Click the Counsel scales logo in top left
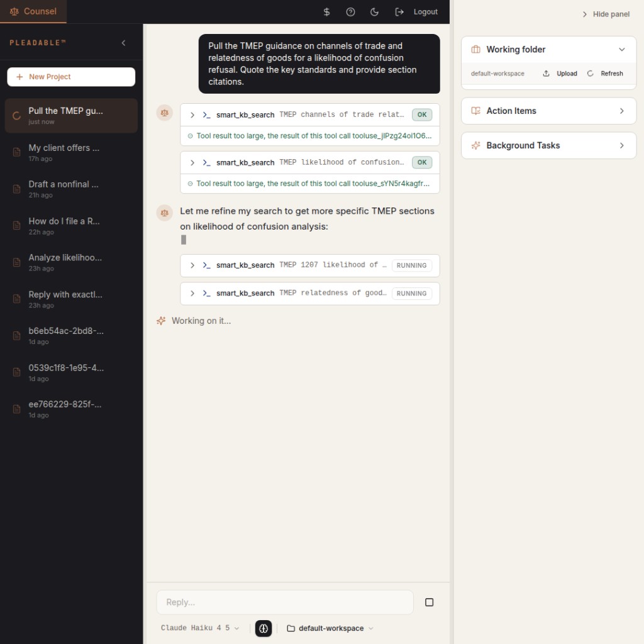The height and width of the screenshot is (644, 644). [14, 11]
